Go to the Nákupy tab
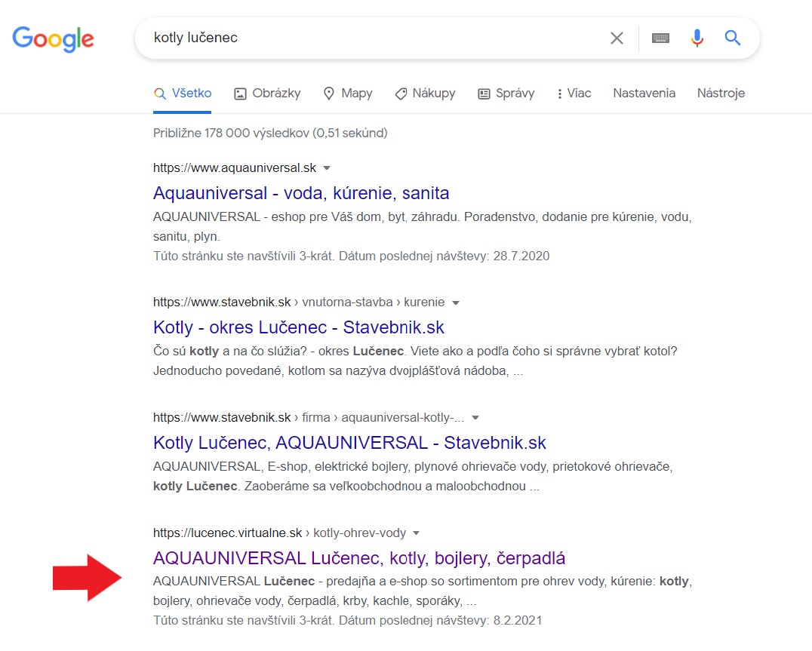 pyautogui.click(x=425, y=93)
